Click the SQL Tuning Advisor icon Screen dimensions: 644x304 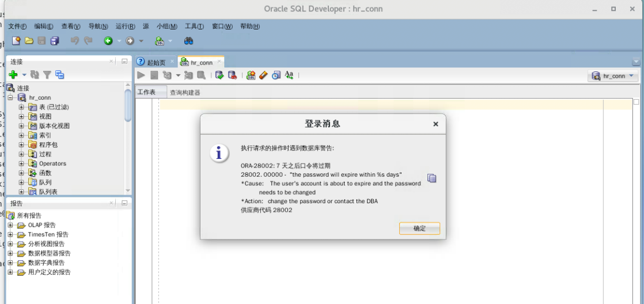tap(201, 75)
